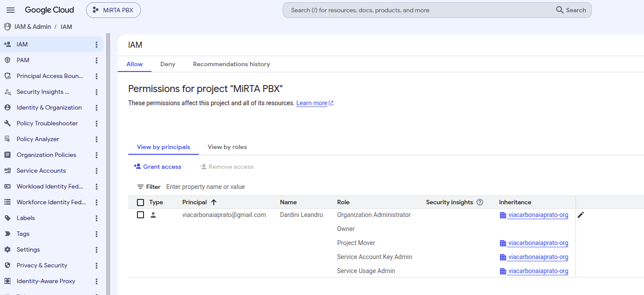This screenshot has width=644, height=295.
Task: Switch to the Deny tab
Action: tap(168, 64)
